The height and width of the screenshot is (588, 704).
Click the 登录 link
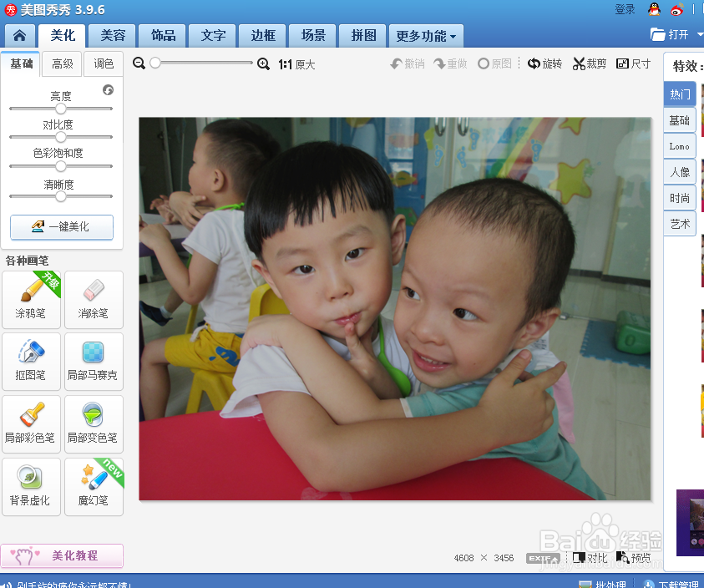(x=625, y=9)
